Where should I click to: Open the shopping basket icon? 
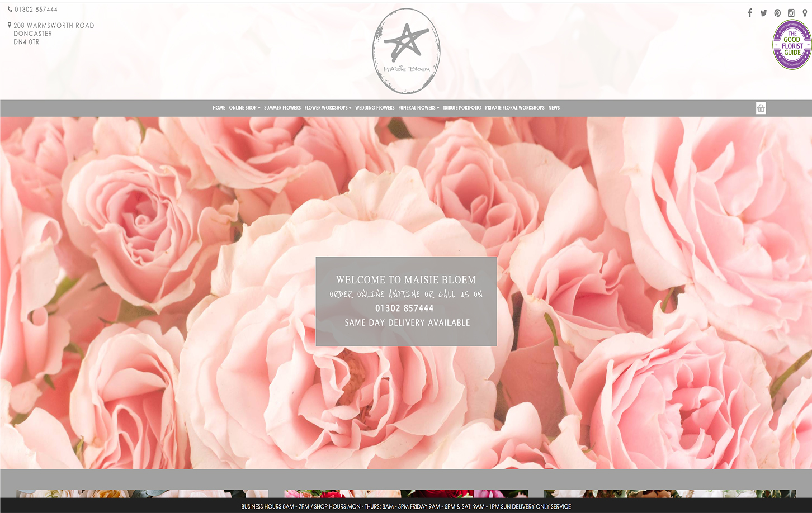[761, 108]
